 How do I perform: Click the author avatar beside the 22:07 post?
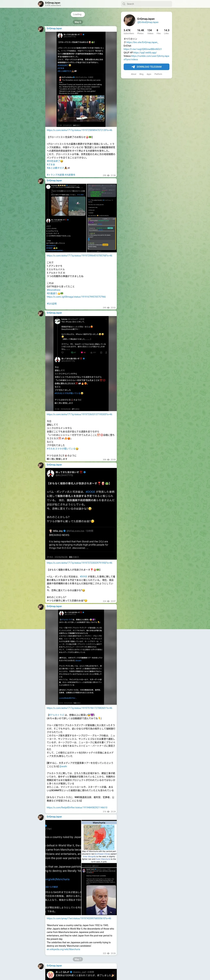point(41,465)
